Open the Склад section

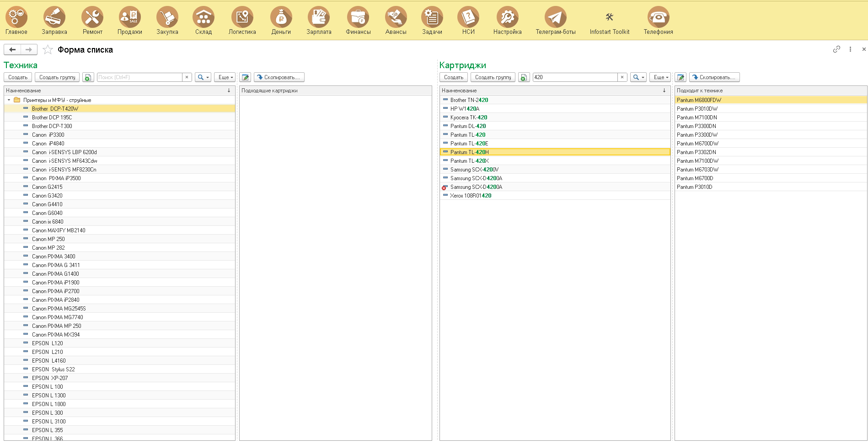click(x=204, y=21)
